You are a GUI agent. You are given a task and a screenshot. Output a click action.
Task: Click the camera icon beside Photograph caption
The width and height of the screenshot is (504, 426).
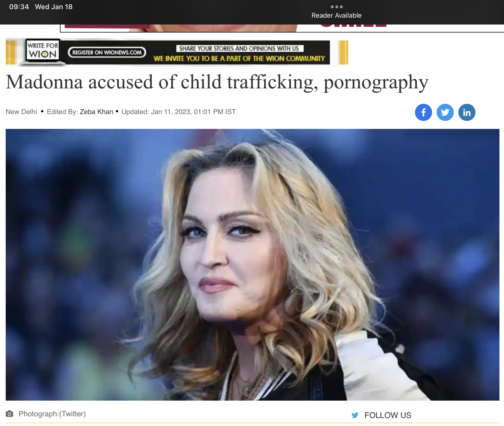[x=9, y=414]
